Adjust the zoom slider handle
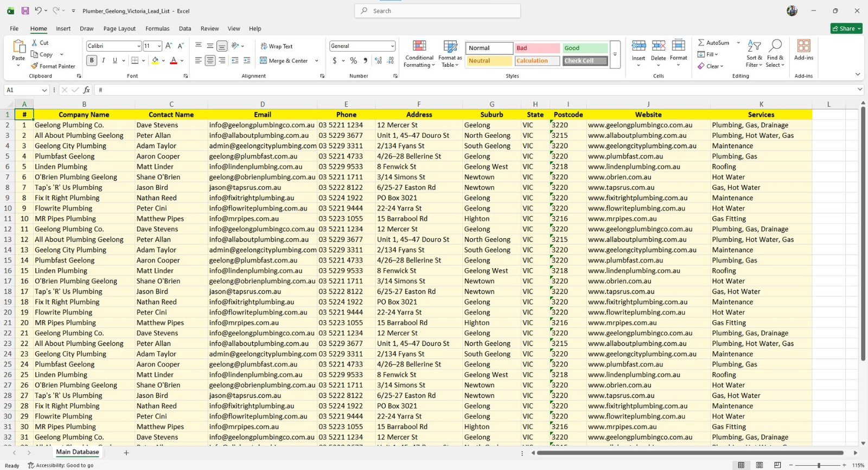This screenshot has height=470, width=868. pyautogui.click(x=819, y=465)
